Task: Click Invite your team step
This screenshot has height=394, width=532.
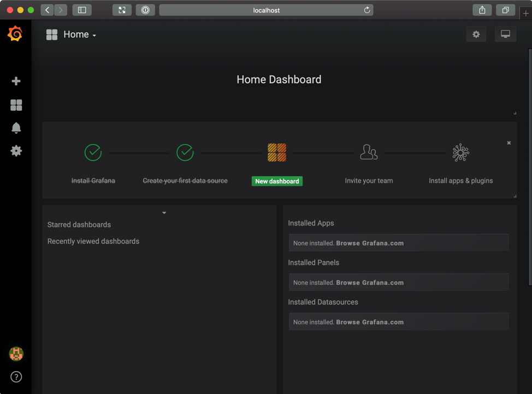Action: (x=369, y=180)
